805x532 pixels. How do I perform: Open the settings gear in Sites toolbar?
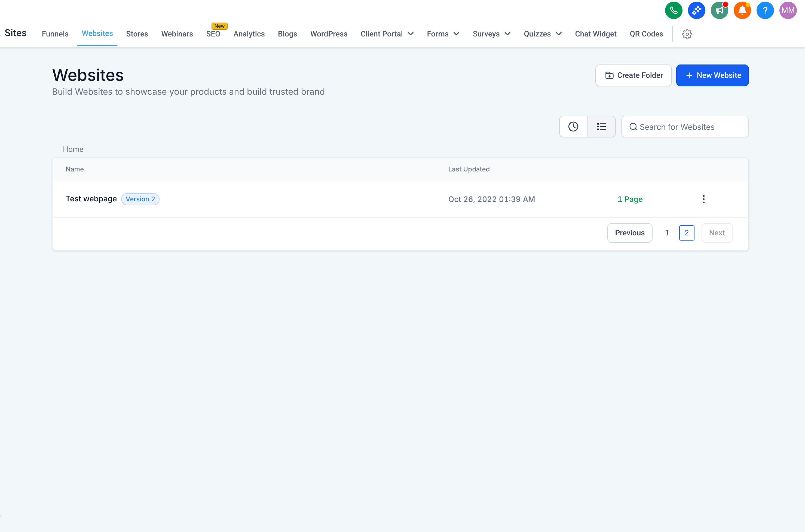[687, 34]
